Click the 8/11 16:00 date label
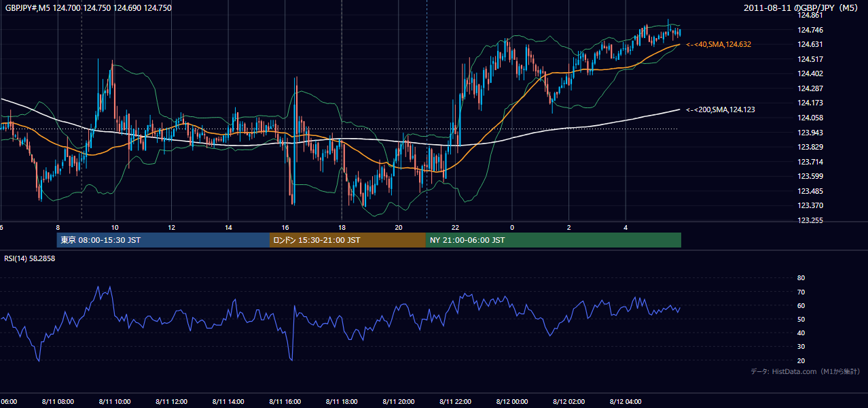The width and height of the screenshot is (868, 408). pyautogui.click(x=285, y=402)
